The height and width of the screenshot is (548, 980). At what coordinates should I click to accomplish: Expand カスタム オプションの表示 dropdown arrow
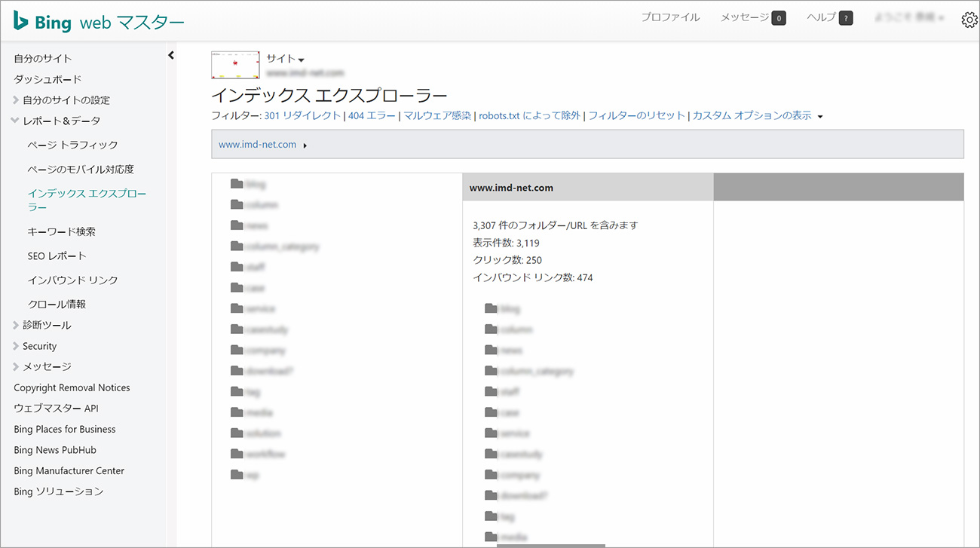click(820, 117)
